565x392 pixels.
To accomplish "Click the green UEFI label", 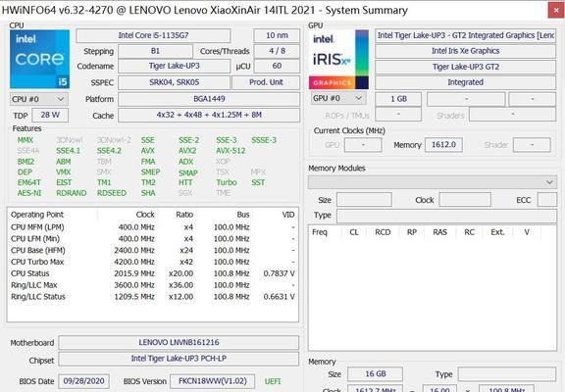I will pos(273,381).
